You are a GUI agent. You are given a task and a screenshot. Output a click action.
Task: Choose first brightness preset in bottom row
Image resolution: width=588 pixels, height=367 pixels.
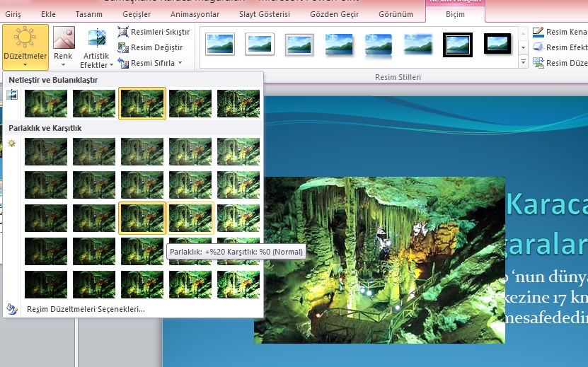46,284
